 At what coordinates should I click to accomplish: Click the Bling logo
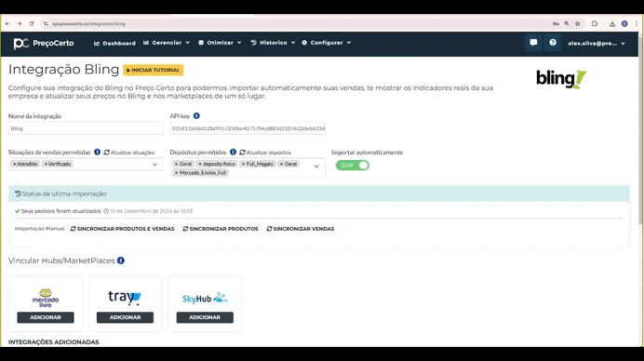(x=561, y=79)
